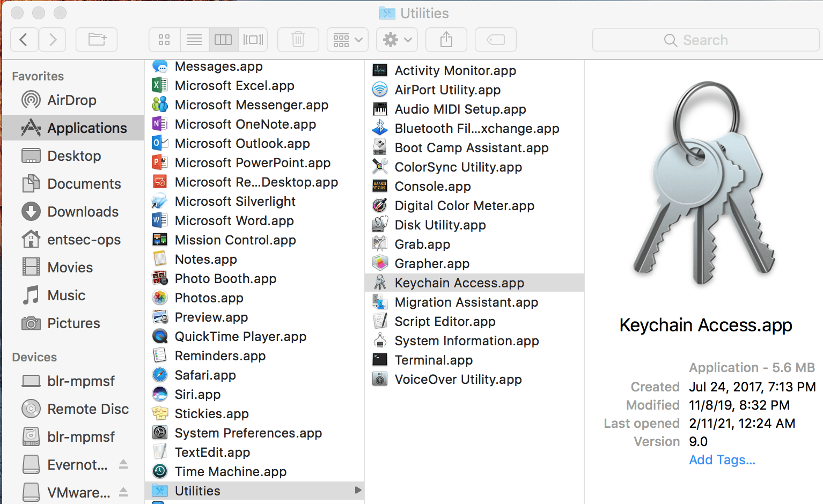
Task: Eject the Evernote volume
Action: pos(123,464)
